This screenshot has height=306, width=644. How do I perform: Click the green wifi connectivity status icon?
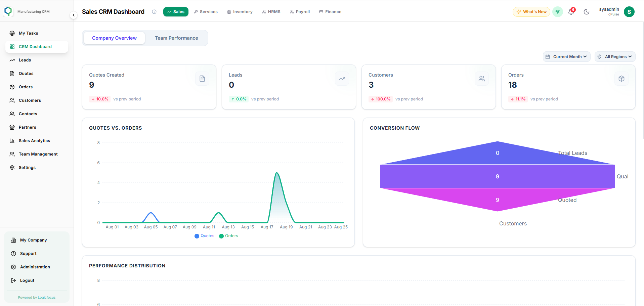coord(558,12)
